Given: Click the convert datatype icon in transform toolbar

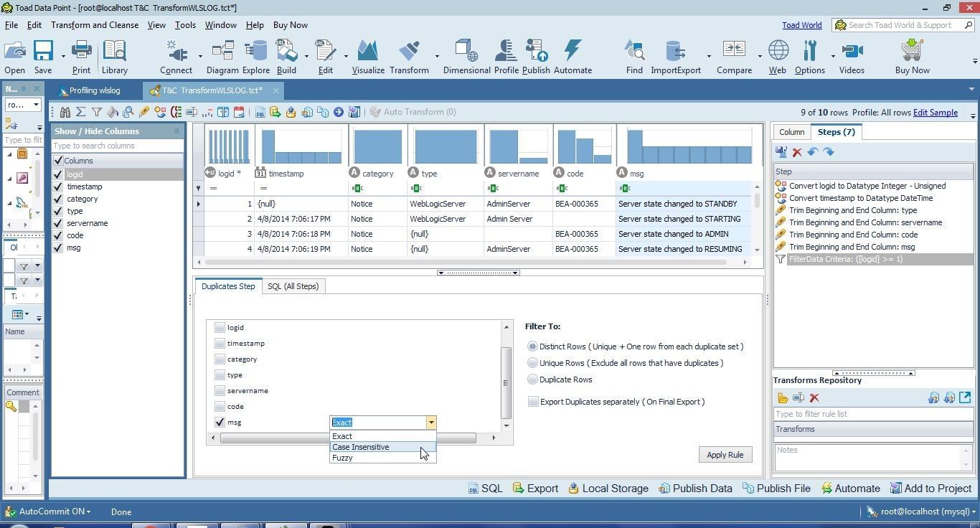Looking at the screenshot, I should [160, 112].
